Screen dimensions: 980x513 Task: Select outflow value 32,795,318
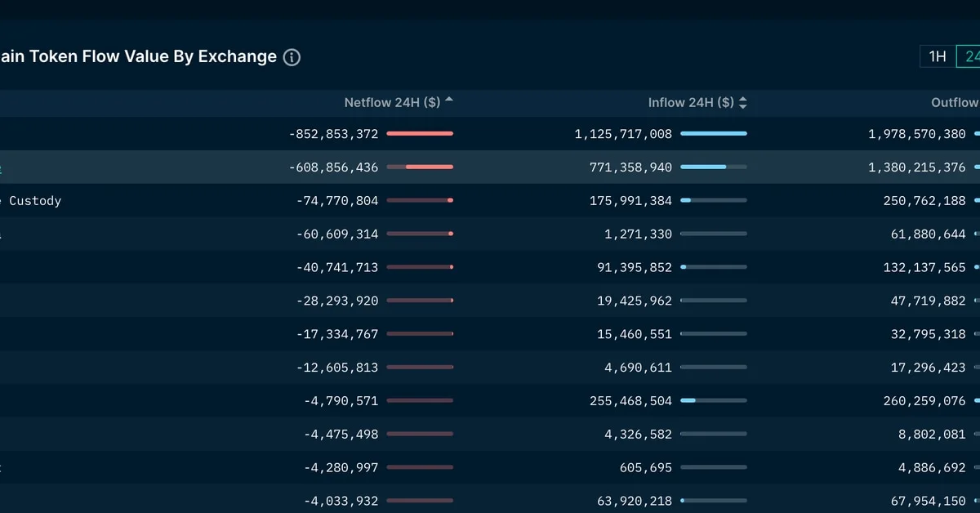point(929,335)
